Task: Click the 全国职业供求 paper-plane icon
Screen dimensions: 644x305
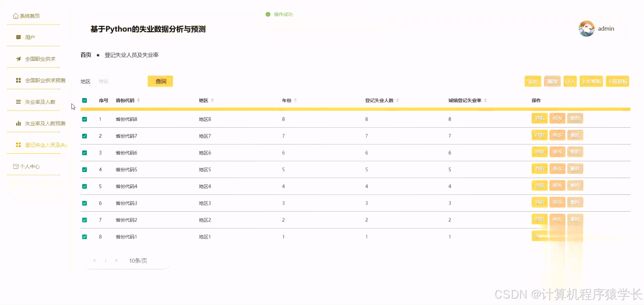Action: click(18, 59)
